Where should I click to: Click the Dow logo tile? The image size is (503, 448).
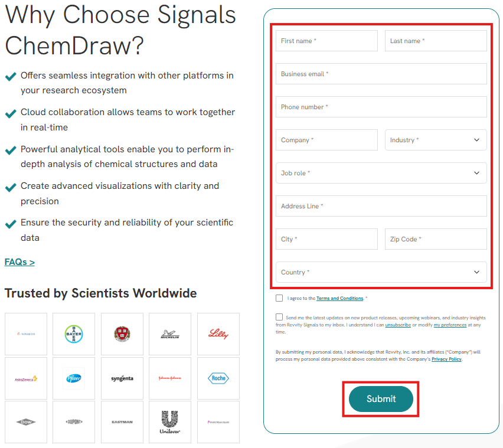click(26, 422)
